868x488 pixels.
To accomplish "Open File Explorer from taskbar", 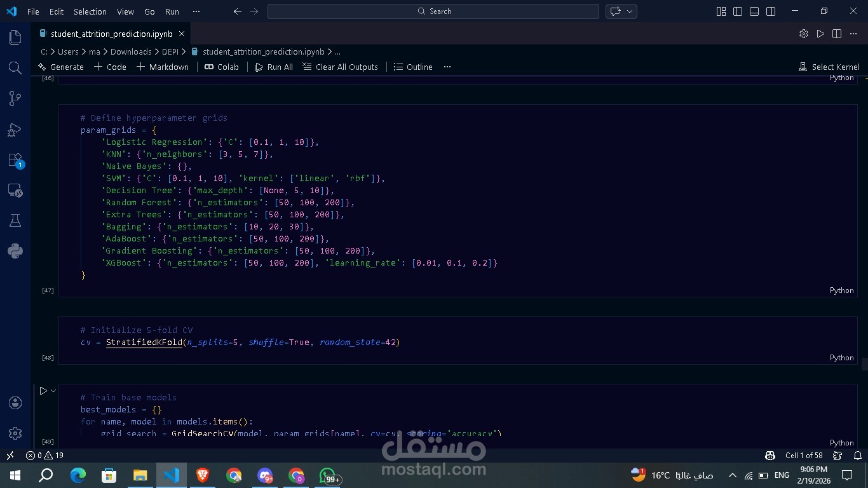I will [x=140, y=475].
